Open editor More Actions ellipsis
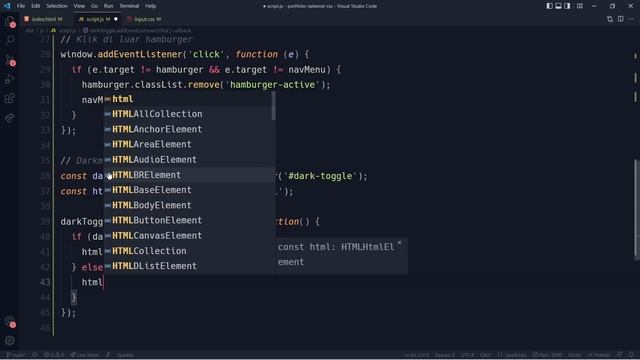 [631, 19]
